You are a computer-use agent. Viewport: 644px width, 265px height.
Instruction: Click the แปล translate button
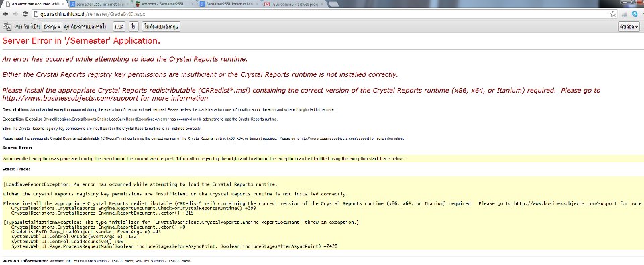point(119,27)
